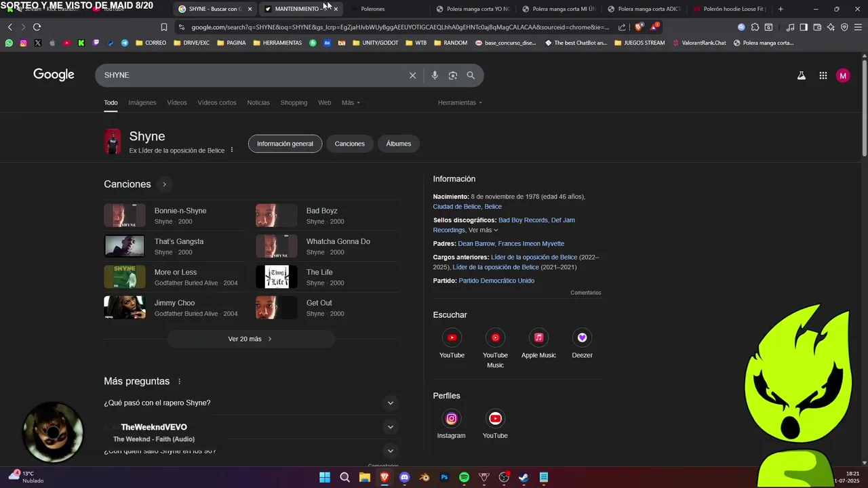The image size is (868, 488).
Task: Share this page from address bar
Action: 622,27
